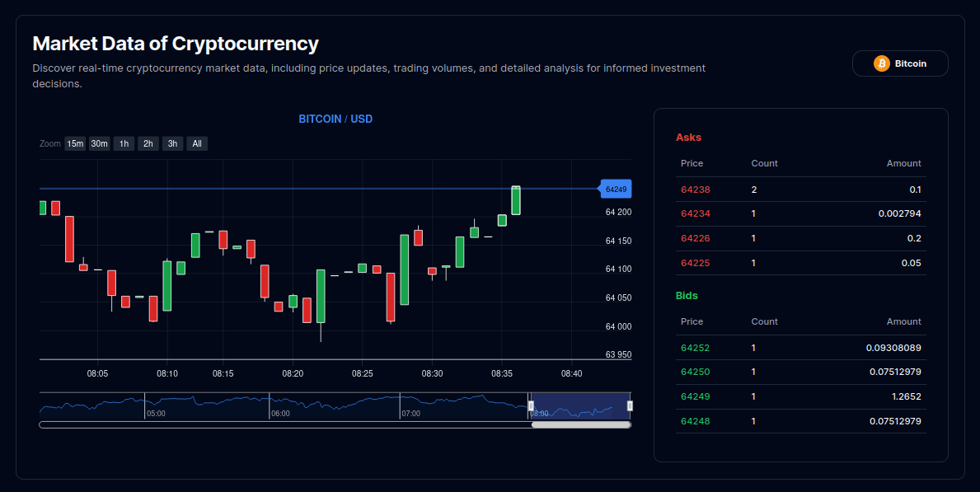Click the 07:00 navigator time label

click(410, 413)
